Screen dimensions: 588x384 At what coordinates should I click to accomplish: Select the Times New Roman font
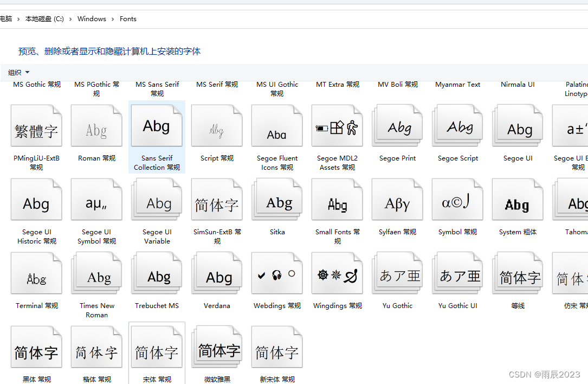pyautogui.click(x=96, y=273)
